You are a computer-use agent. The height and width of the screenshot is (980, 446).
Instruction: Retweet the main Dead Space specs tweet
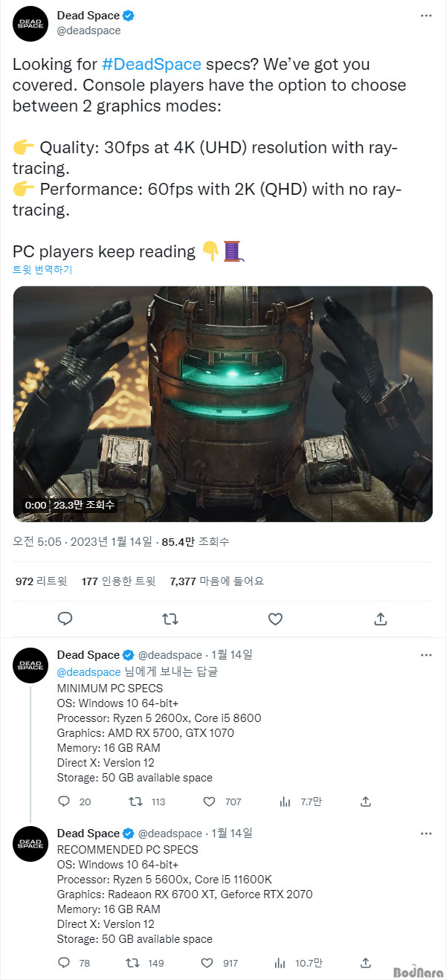(x=170, y=619)
